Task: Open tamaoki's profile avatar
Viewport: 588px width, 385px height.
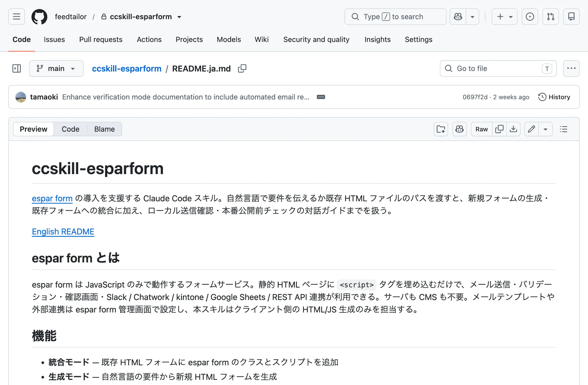Action: click(21, 97)
